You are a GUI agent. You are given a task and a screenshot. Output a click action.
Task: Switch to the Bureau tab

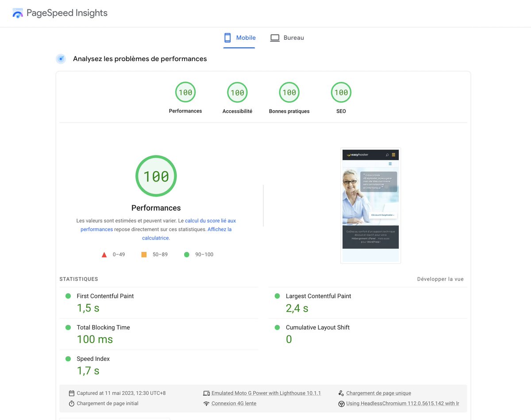[x=287, y=38]
